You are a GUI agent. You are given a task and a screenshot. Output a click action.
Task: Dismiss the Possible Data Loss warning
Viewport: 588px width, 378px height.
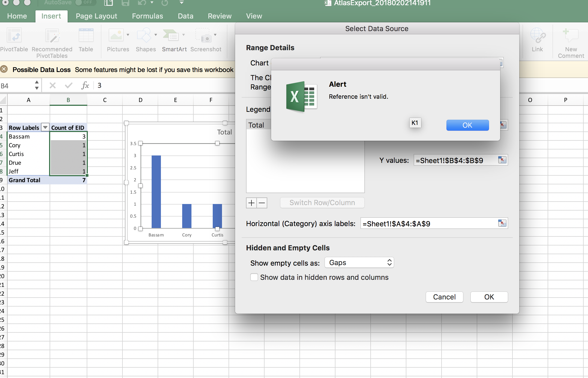click(4, 69)
